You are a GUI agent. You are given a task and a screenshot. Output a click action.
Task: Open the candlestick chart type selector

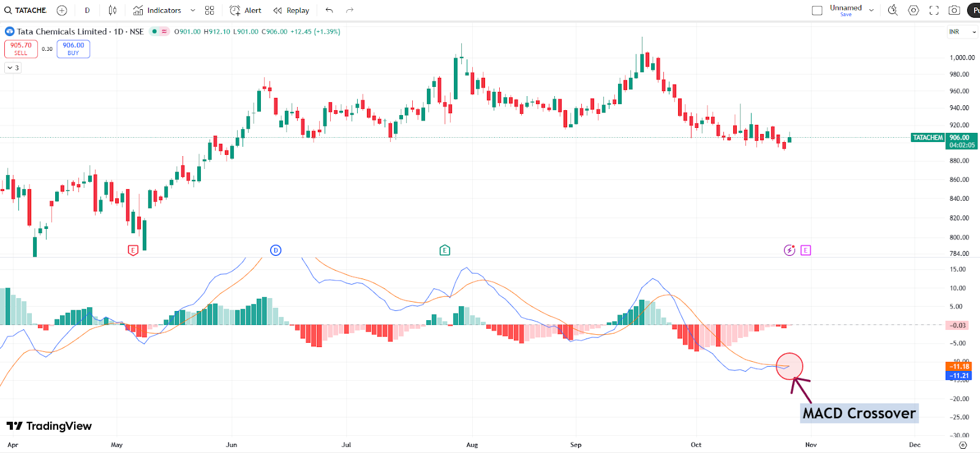(112, 10)
